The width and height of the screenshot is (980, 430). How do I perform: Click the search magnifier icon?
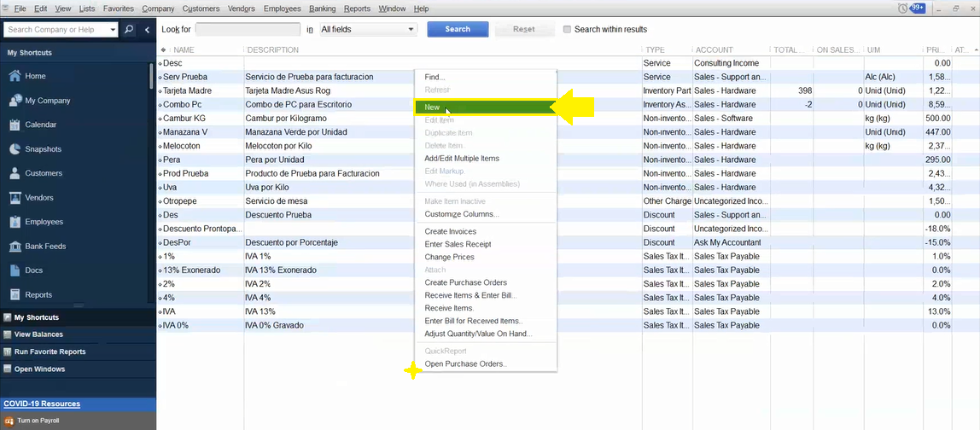pyautogui.click(x=129, y=29)
